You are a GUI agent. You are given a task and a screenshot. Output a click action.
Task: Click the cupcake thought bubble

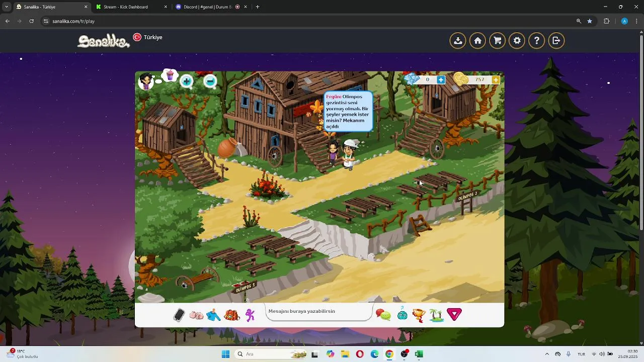[170, 75]
